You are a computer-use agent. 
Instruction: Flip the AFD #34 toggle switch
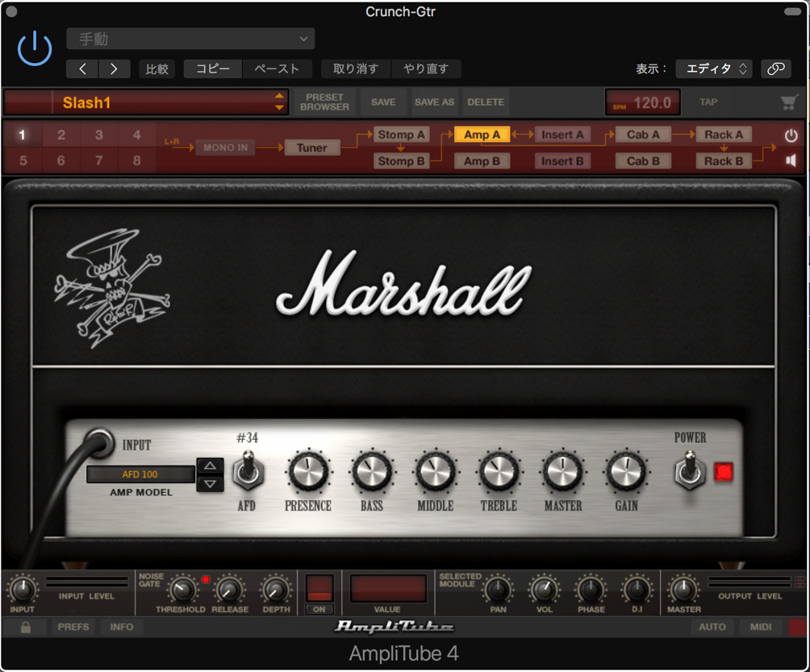point(248,470)
